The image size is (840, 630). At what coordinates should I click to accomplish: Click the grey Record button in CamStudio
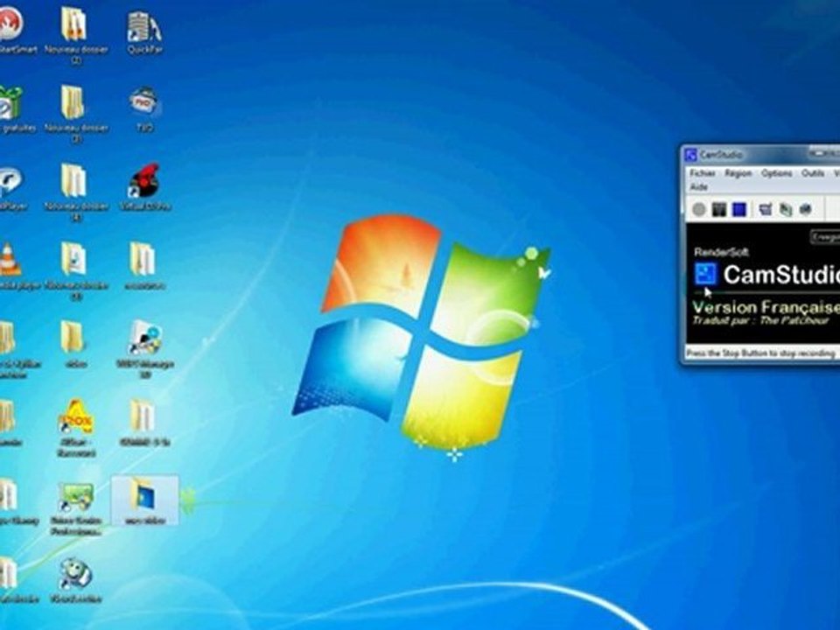(x=698, y=209)
